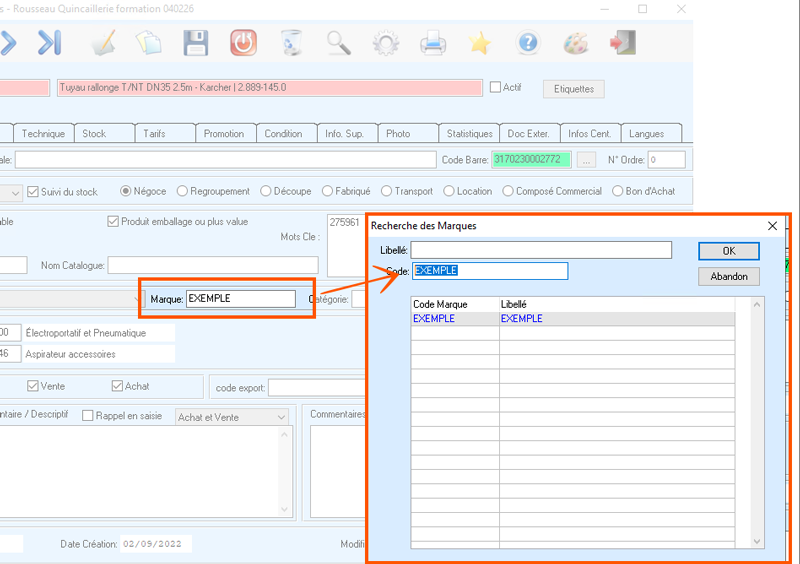Click the code export field
This screenshot has width=800, height=564.
pos(317,388)
